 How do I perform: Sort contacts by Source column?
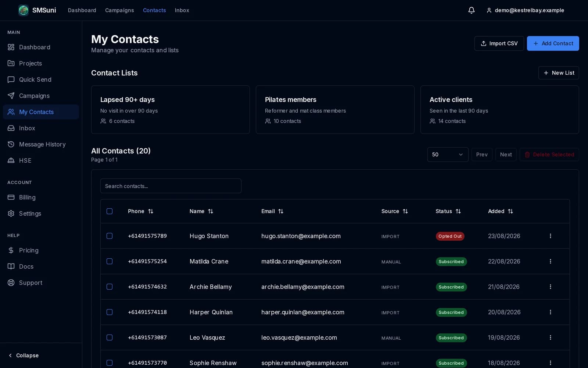(395, 211)
